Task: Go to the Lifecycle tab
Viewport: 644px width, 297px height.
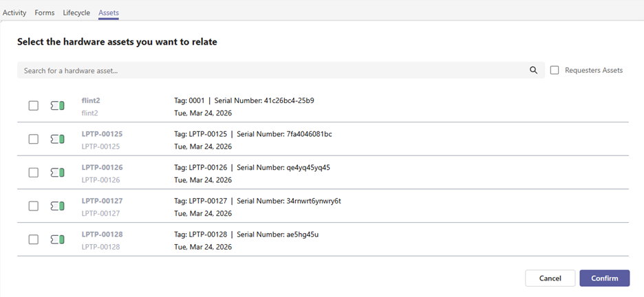Action: click(76, 12)
